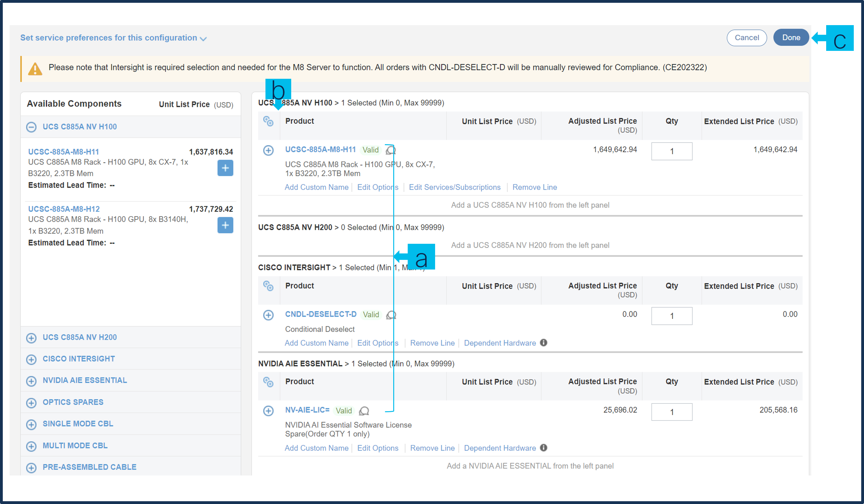Click 'Add a UCS C885A NV H200 from the left panel'
Screen dimensions: 864x504
pyautogui.click(x=530, y=245)
